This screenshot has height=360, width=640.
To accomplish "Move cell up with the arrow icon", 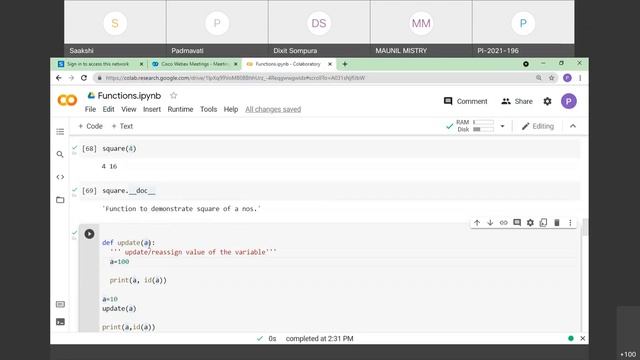I will point(477,222).
